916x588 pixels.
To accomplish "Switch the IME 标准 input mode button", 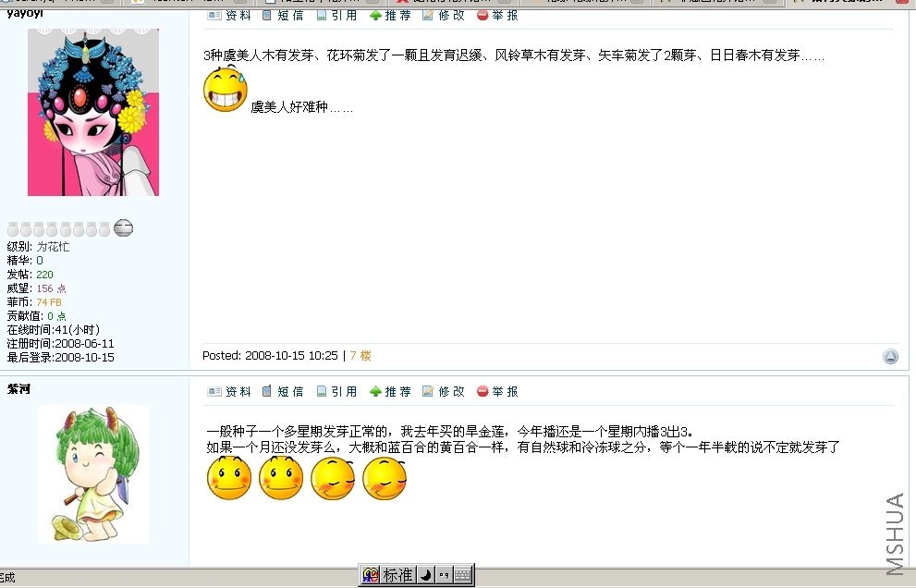I will (397, 575).
